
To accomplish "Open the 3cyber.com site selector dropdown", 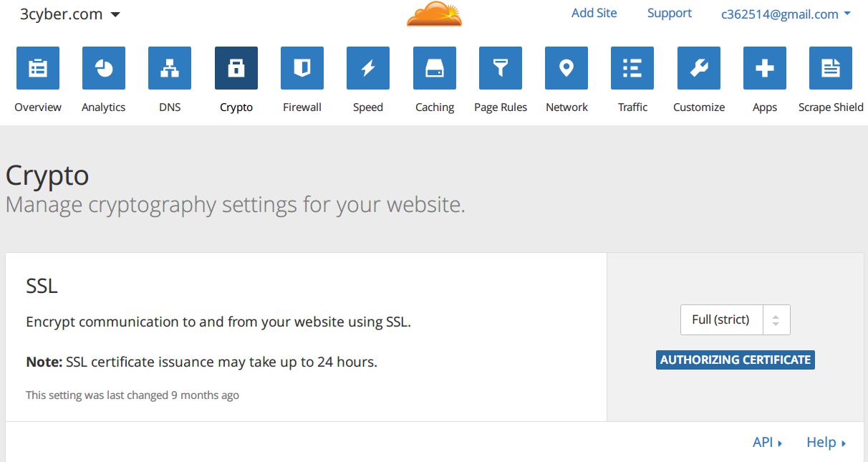I will (x=69, y=14).
